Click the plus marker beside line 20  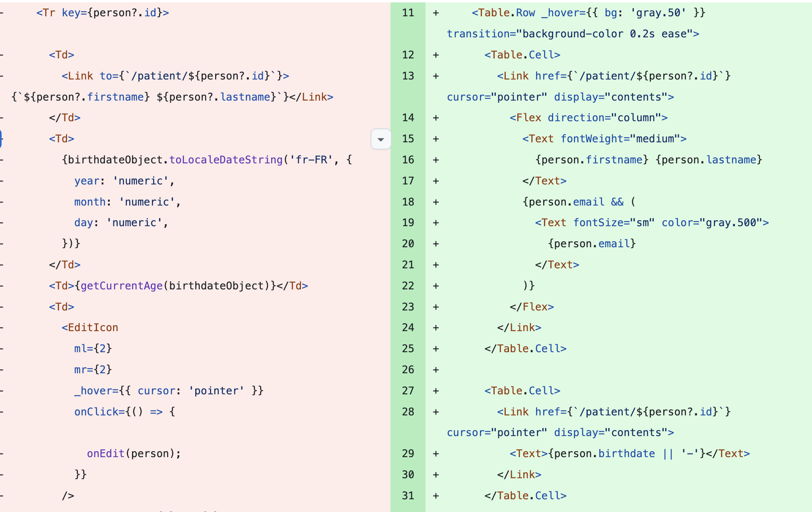click(x=436, y=243)
